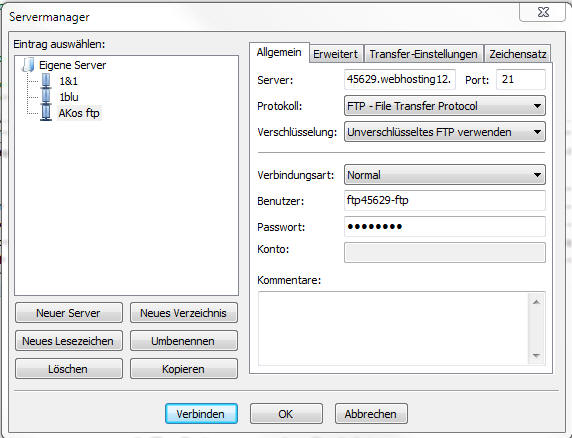Switch to the Erweitert tab
This screenshot has width=572, height=438.
click(x=336, y=54)
